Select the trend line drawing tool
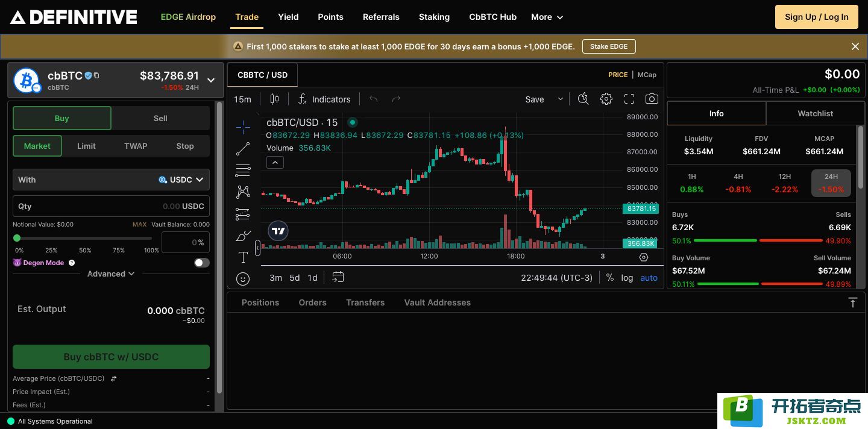This screenshot has height=429, width=868. pyautogui.click(x=243, y=148)
